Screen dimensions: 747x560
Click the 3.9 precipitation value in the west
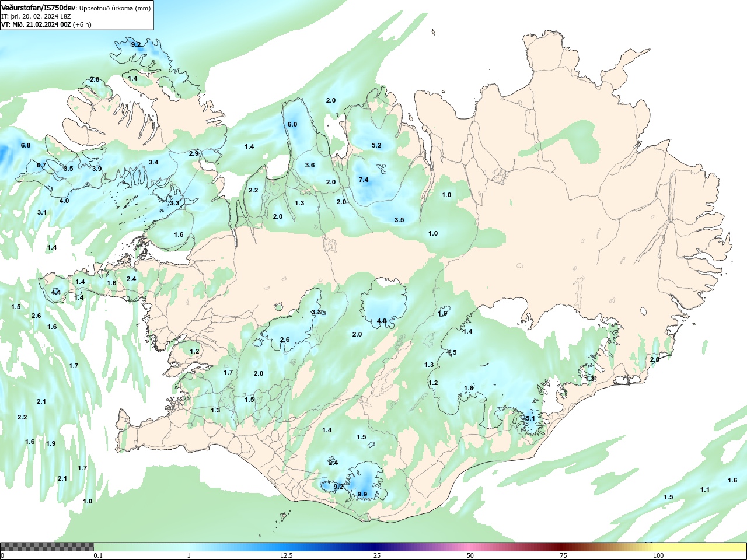97,169
